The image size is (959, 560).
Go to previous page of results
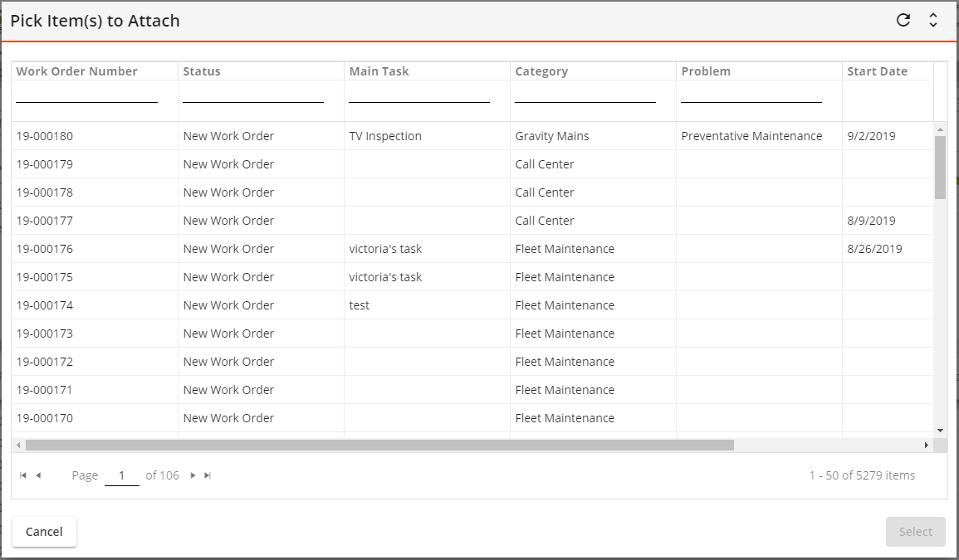[38, 475]
